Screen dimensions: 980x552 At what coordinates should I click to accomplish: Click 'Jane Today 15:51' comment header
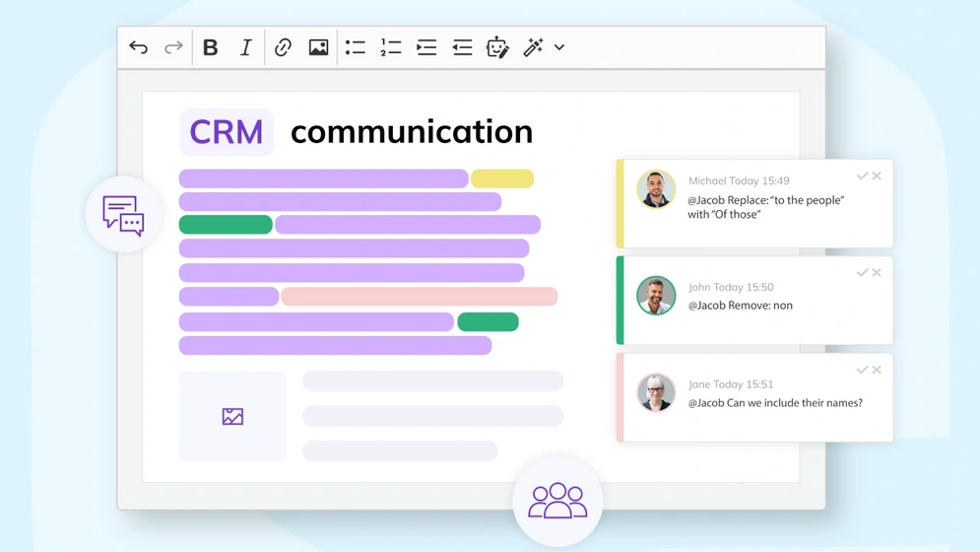pos(731,384)
